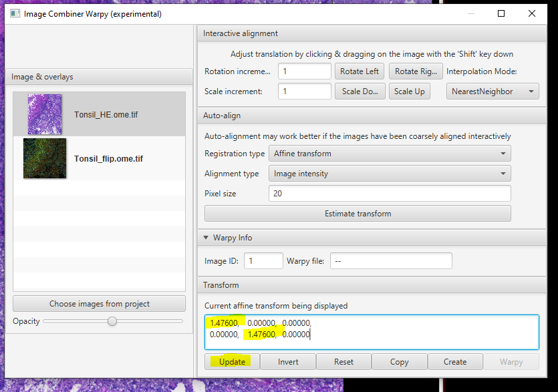558x392 pixels.
Task: Open the Alignment type dropdown
Action: pos(390,174)
